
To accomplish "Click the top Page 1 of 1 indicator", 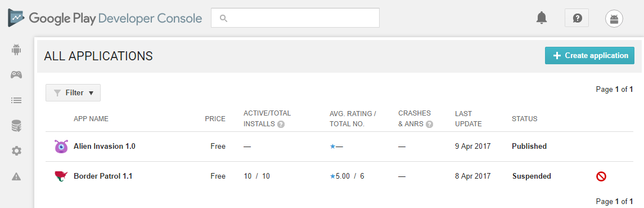I will pyautogui.click(x=614, y=89).
